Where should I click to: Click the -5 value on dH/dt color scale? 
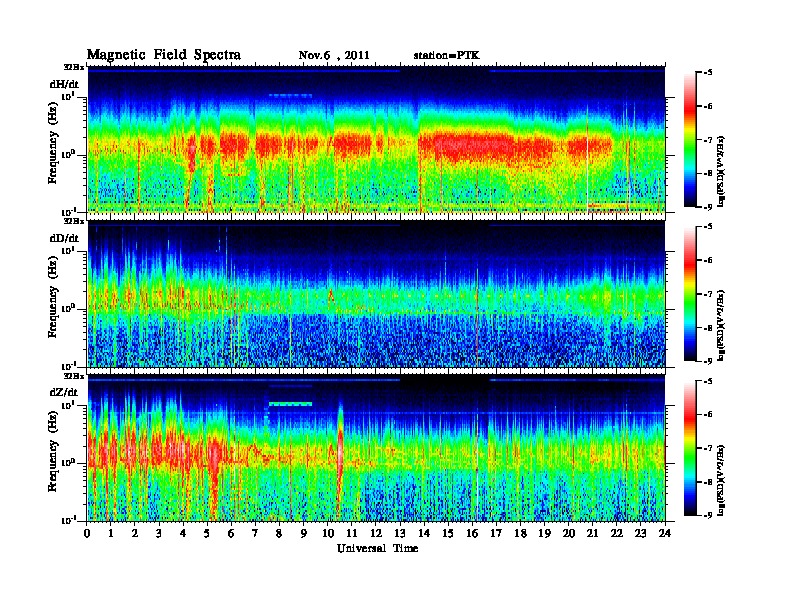[708, 73]
